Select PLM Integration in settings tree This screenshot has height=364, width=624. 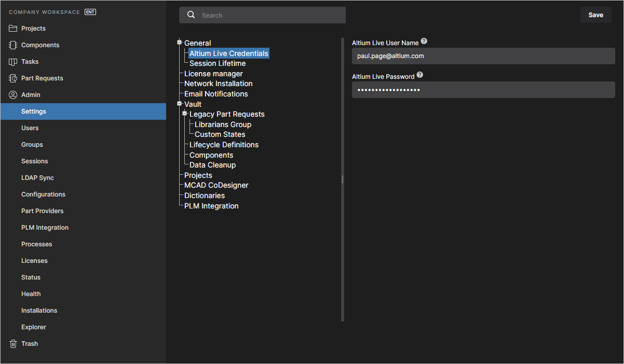(211, 206)
